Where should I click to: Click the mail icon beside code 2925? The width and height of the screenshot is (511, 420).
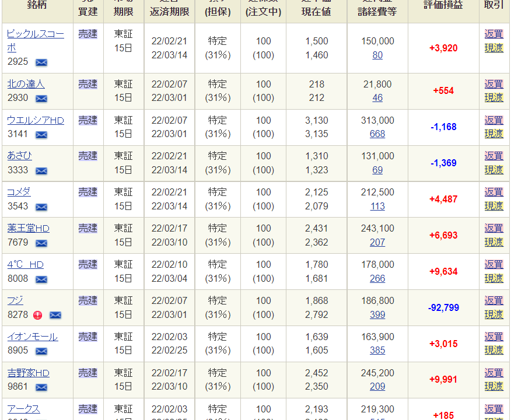pyautogui.click(x=41, y=62)
